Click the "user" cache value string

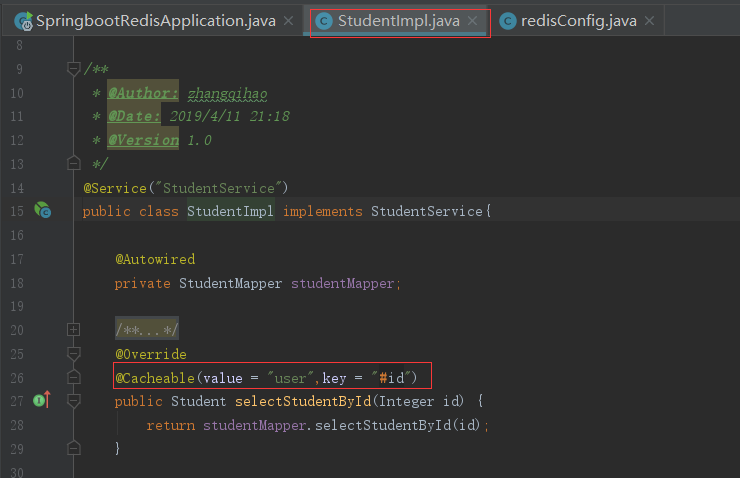(290, 378)
